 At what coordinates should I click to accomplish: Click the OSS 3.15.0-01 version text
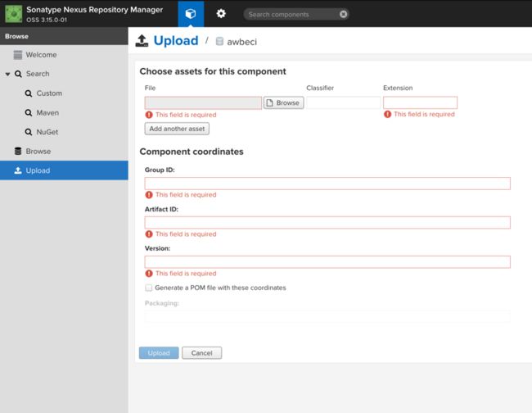coord(47,20)
